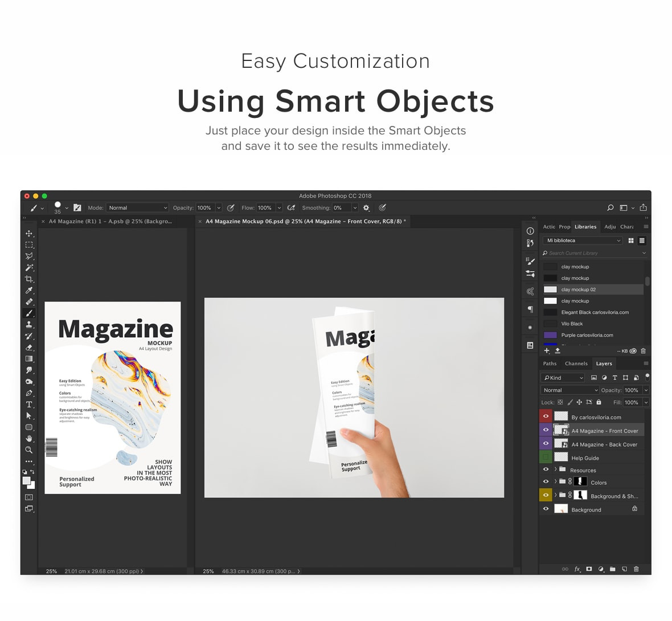Screen dimensions: 672x621
Task: Select the Horizontal Type tool
Action: [29, 405]
